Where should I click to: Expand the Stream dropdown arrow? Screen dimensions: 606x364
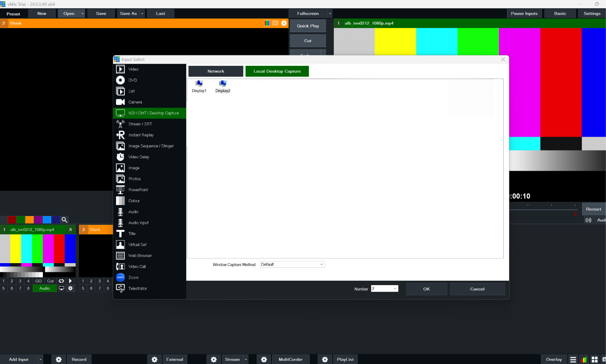coord(246,360)
